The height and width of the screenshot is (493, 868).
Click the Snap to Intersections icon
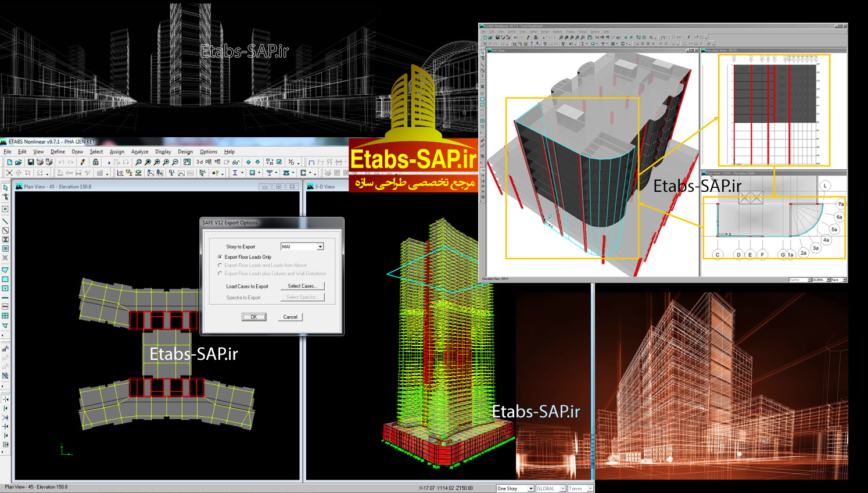point(5,417)
